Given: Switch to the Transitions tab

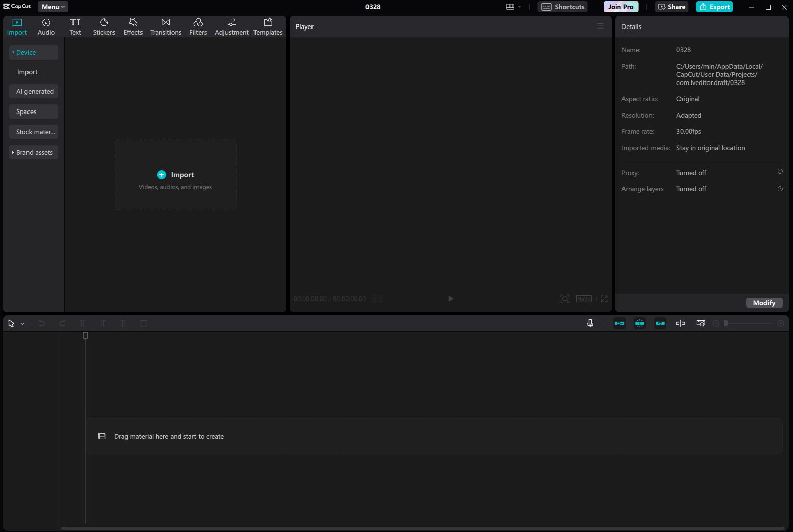Looking at the screenshot, I should pos(165,27).
